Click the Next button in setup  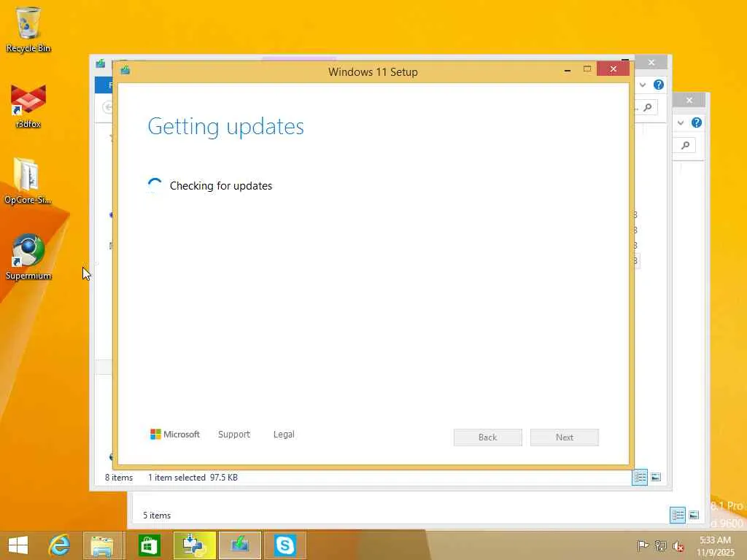[x=565, y=437]
